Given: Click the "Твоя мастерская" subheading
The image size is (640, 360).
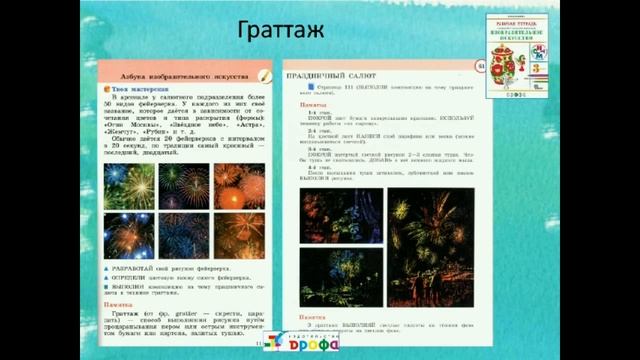Looking at the screenshot, I should 140,89.
